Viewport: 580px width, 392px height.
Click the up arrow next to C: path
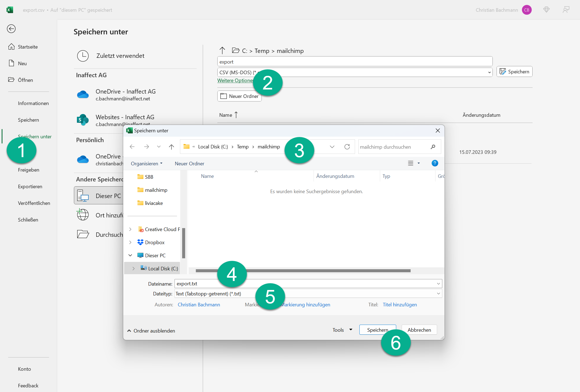pyautogui.click(x=222, y=50)
